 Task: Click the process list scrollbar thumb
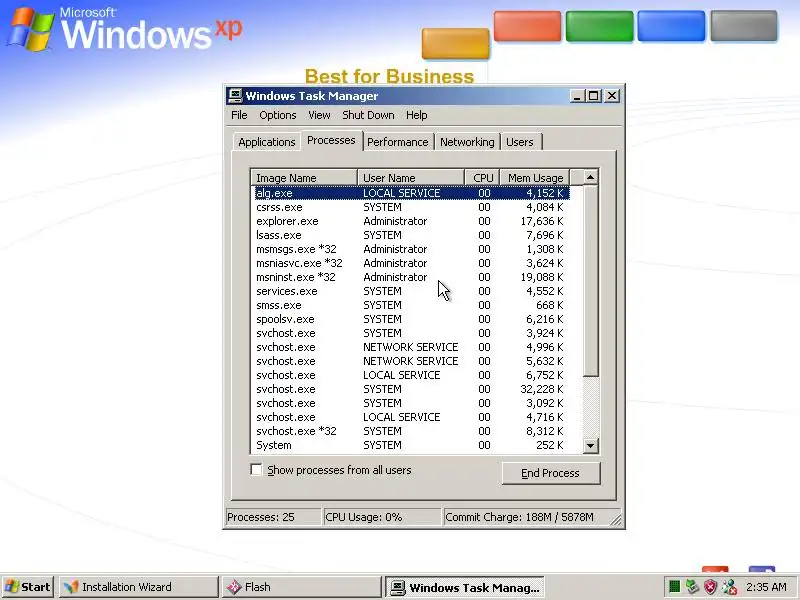click(590, 281)
